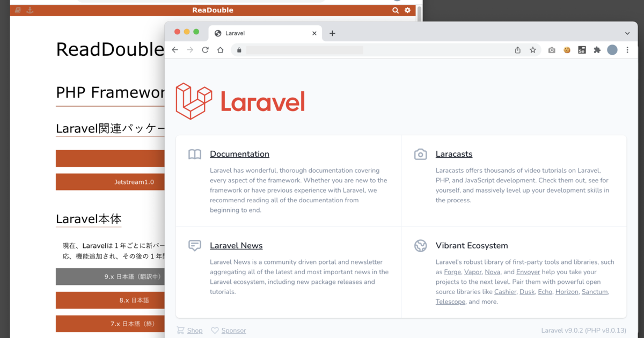Click the Chrome home button
The width and height of the screenshot is (644, 338).
point(220,50)
